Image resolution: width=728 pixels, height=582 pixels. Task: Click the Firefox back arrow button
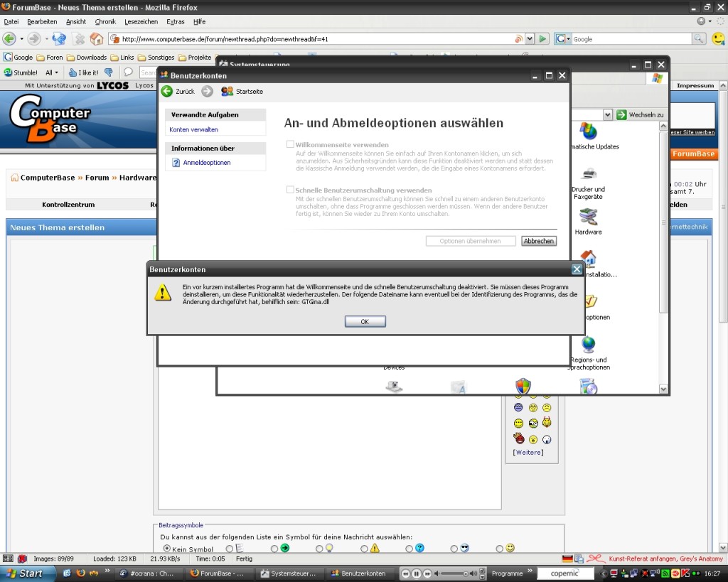(x=9, y=39)
